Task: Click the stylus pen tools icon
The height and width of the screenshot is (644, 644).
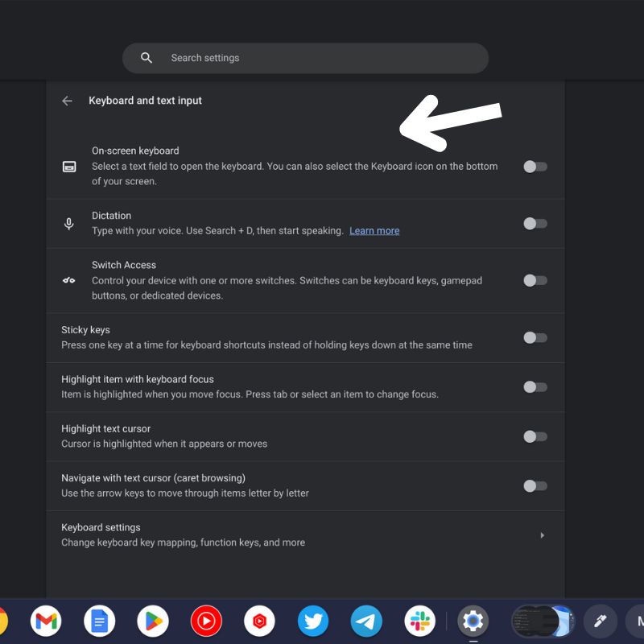Action: tap(600, 621)
